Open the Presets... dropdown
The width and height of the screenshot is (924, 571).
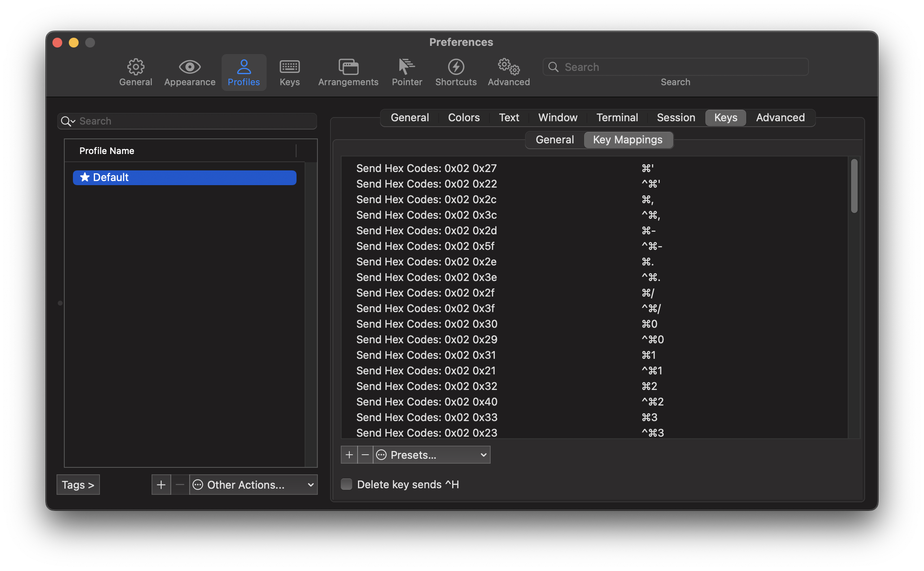(x=432, y=455)
